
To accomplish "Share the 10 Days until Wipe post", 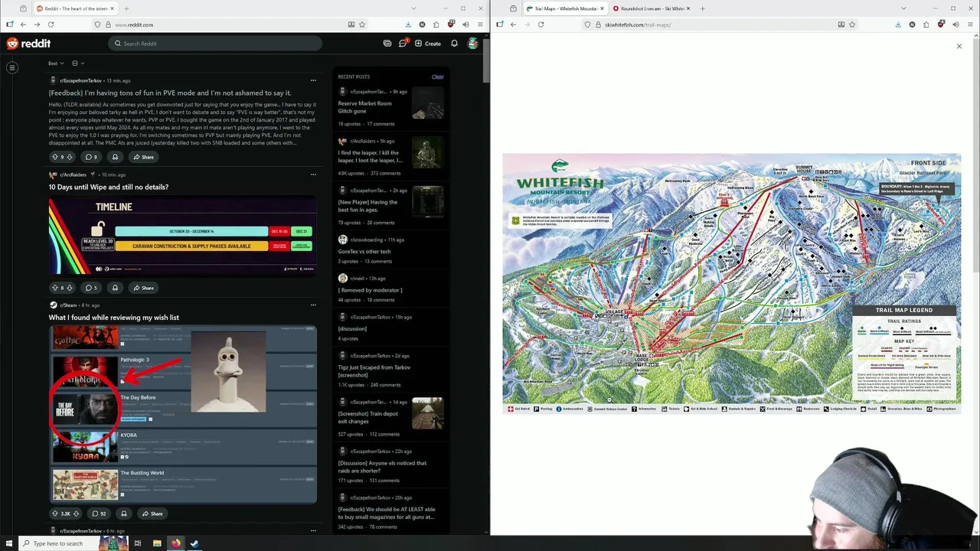I will (x=143, y=288).
